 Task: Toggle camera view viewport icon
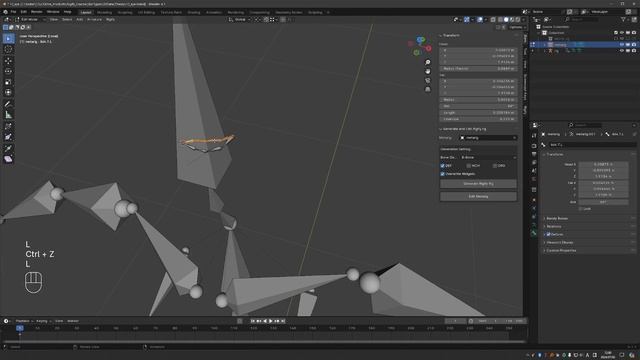[x=427, y=80]
